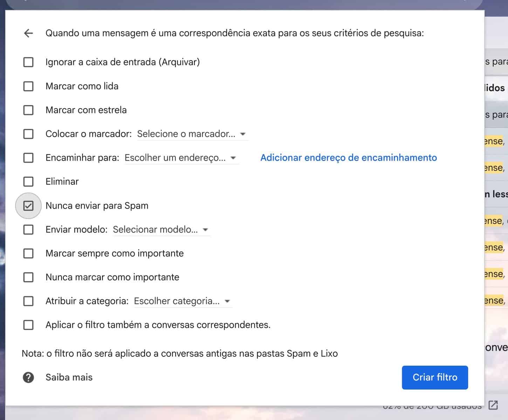Image resolution: width=508 pixels, height=420 pixels.
Task: Tick 'Nunca marcar como importante' checkbox
Action: pos(28,277)
